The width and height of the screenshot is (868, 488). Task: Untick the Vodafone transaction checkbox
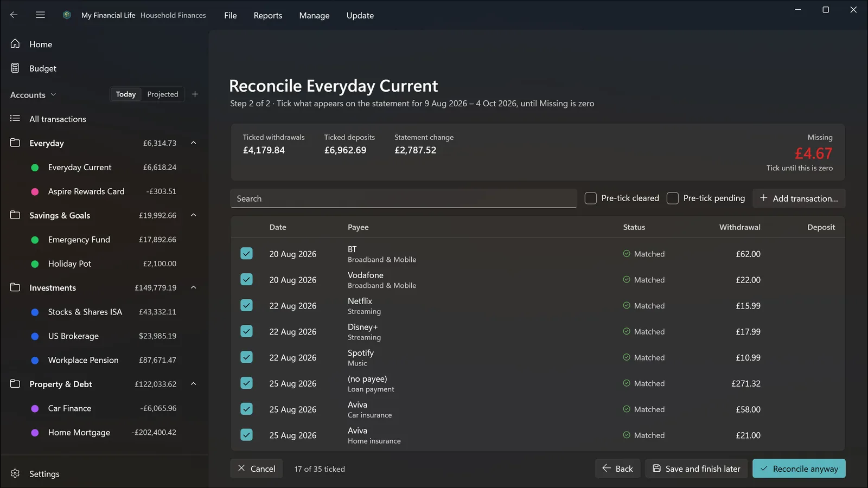tap(246, 280)
